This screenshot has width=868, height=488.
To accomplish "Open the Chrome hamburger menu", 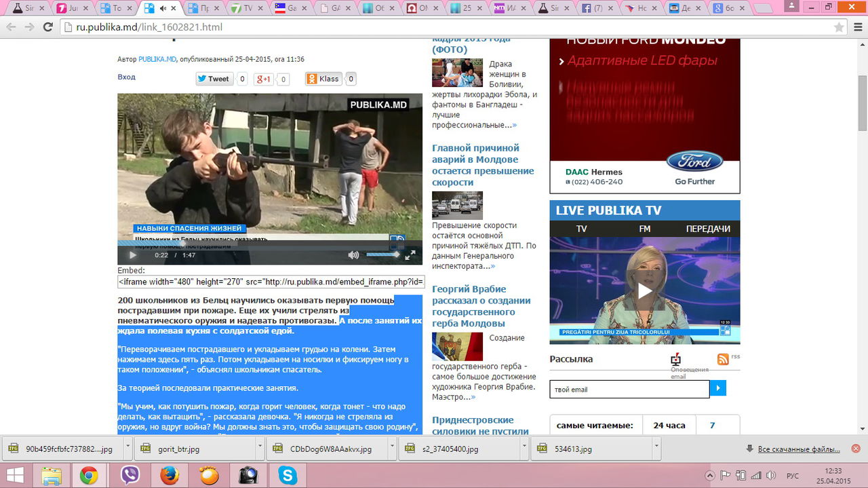I will pyautogui.click(x=856, y=27).
